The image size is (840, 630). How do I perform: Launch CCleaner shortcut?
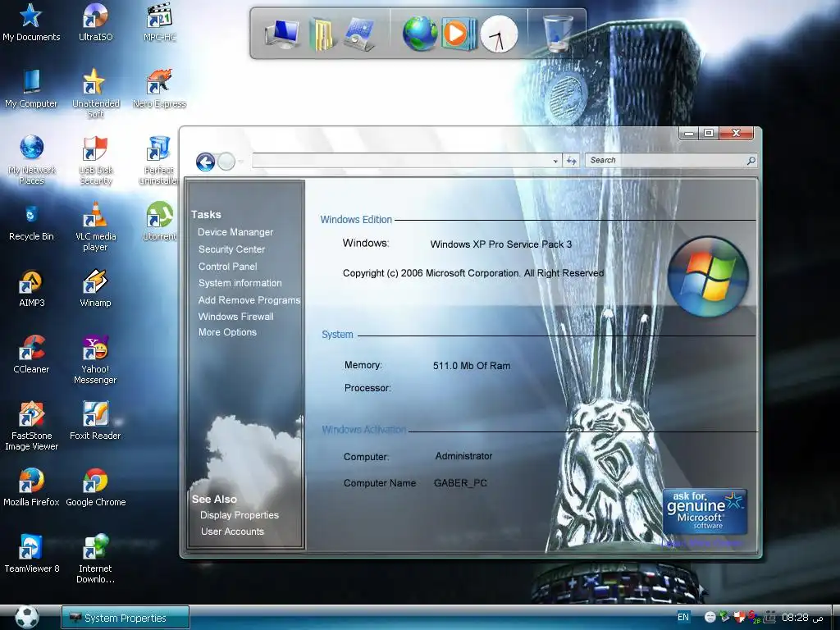click(x=31, y=354)
